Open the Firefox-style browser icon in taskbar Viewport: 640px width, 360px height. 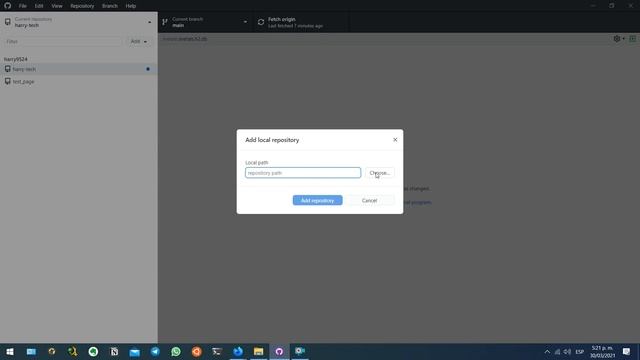tap(238, 351)
